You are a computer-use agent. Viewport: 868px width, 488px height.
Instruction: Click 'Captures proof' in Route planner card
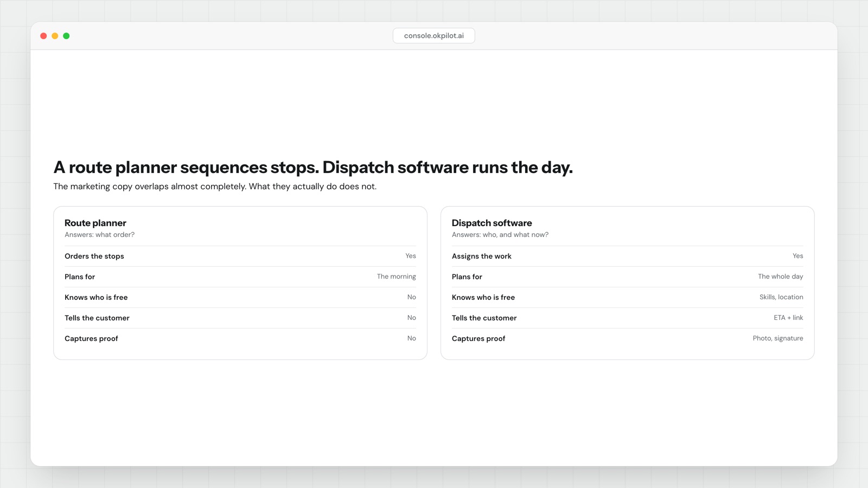pos(91,339)
